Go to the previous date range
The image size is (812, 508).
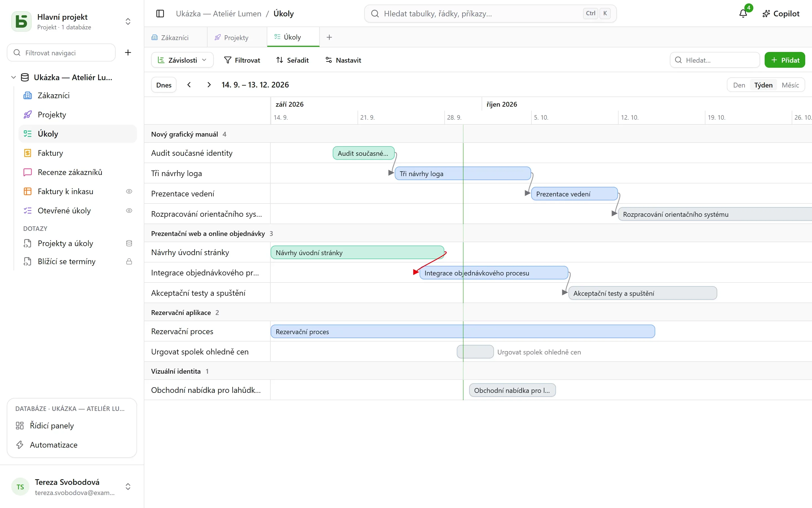189,85
